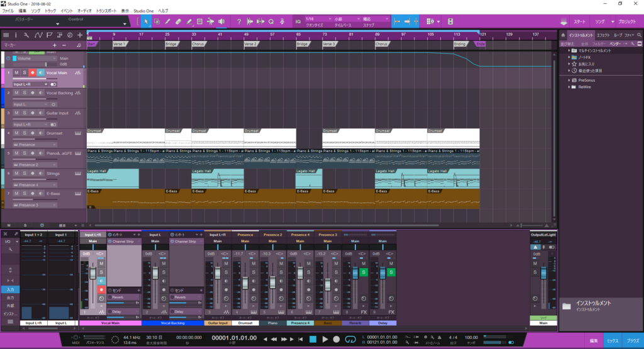Switch to ループ tab in browser
This screenshot has width=644, height=349.
(618, 35)
